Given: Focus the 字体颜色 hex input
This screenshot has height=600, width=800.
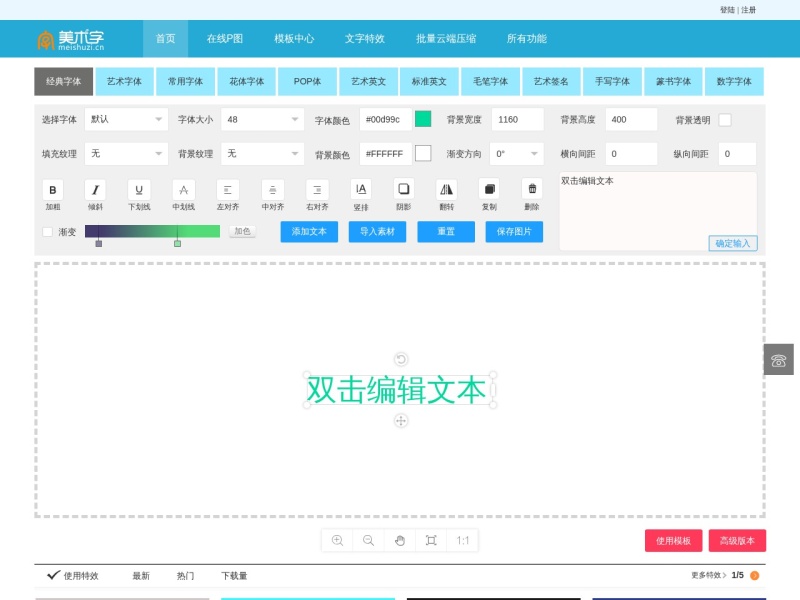Looking at the screenshot, I should [x=385, y=119].
